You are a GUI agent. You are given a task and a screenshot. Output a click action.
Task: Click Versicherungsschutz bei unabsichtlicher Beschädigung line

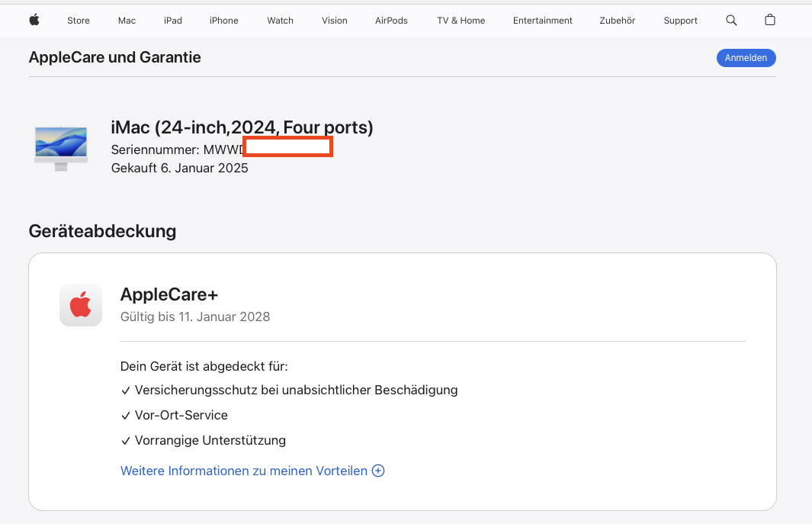pos(289,391)
